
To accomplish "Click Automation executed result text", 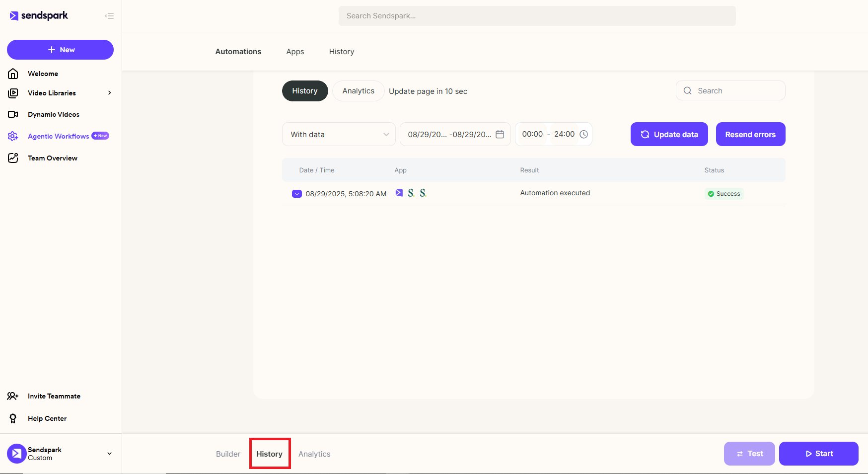I will pos(555,193).
